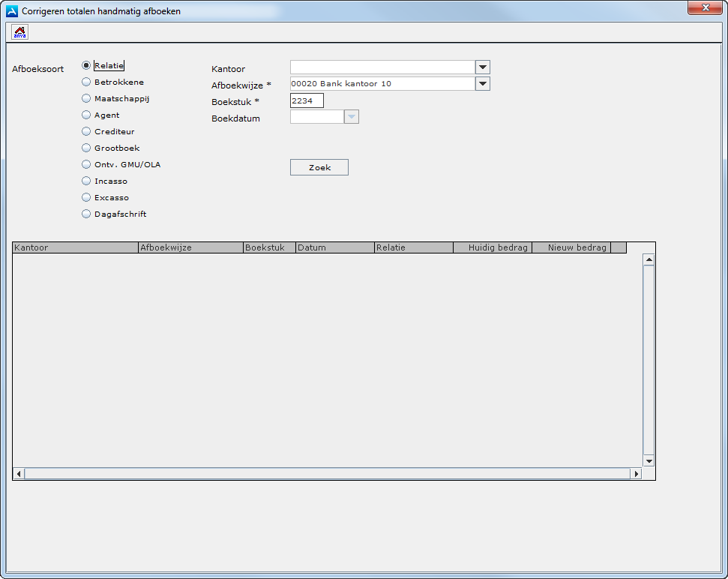The width and height of the screenshot is (728, 579).
Task: Open the Kantoor dropdown list
Action: pos(483,67)
